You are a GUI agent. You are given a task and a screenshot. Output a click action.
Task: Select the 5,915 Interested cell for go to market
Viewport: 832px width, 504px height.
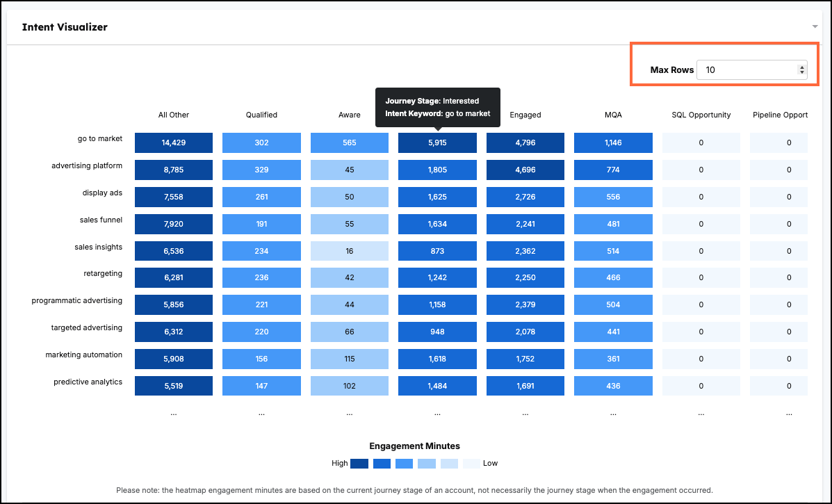click(x=437, y=143)
